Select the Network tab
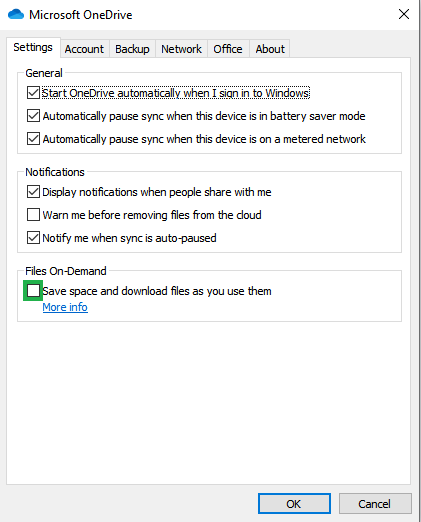 [x=181, y=49]
